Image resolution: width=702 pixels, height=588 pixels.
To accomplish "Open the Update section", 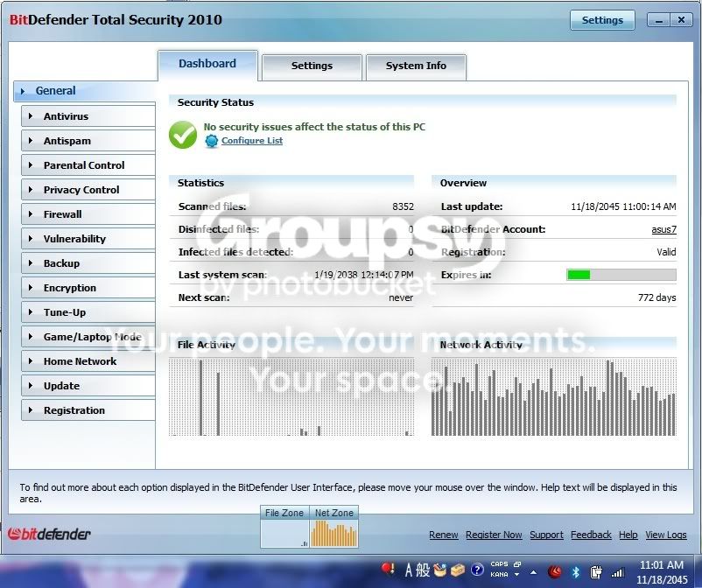I will click(x=88, y=386).
